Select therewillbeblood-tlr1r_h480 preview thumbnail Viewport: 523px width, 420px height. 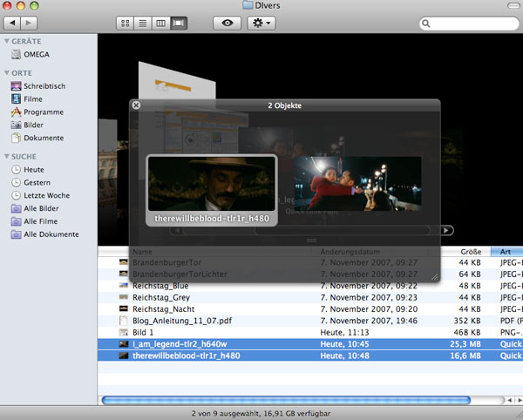coord(212,190)
